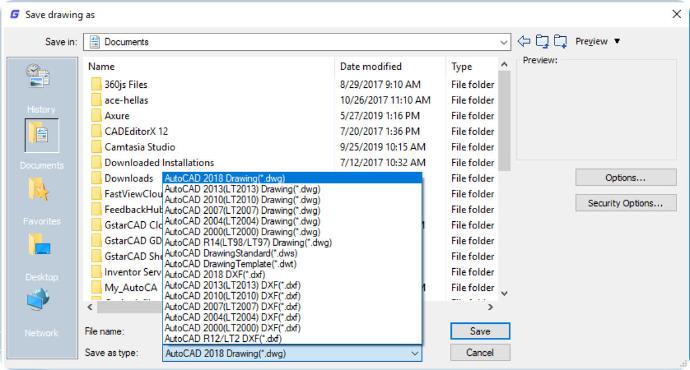Choose AutoCAD 2000(LT2000) DXF(*.dxf)
Image resolution: width=690 pixels, height=370 pixels.
tap(292, 328)
